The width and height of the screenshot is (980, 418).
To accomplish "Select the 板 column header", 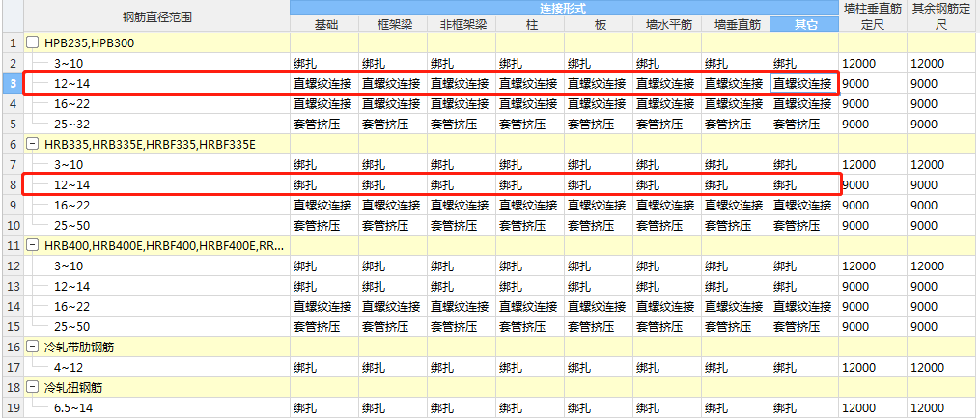I will 599,25.
